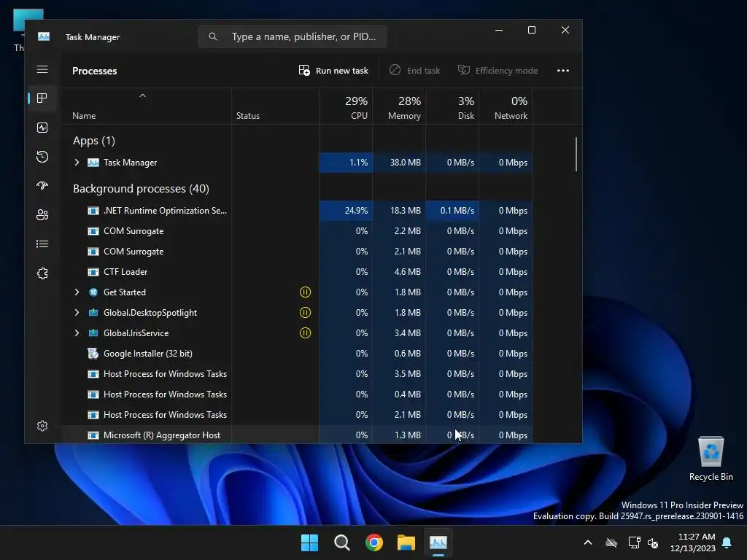This screenshot has height=560, width=747.
Task: Click the 24.9% CPU value cell
Action: pyautogui.click(x=346, y=211)
